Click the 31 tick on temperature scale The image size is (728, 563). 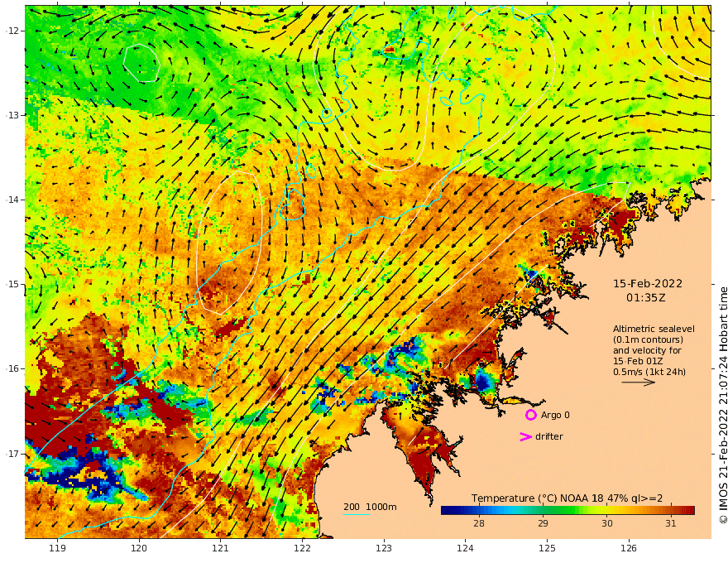click(670, 523)
